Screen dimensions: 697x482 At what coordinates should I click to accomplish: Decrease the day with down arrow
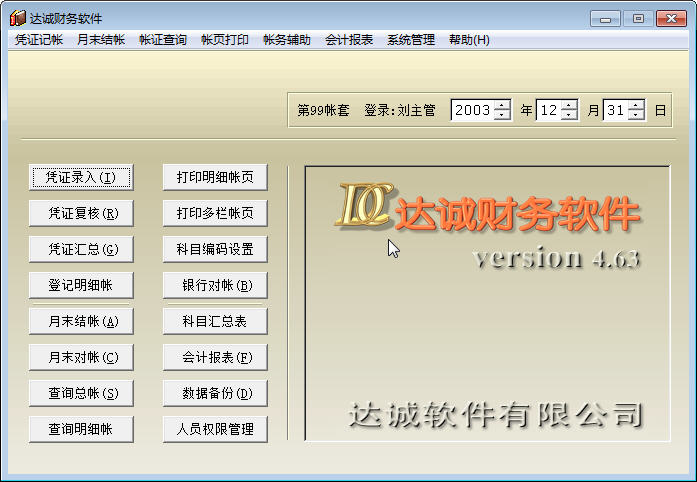(x=636, y=115)
